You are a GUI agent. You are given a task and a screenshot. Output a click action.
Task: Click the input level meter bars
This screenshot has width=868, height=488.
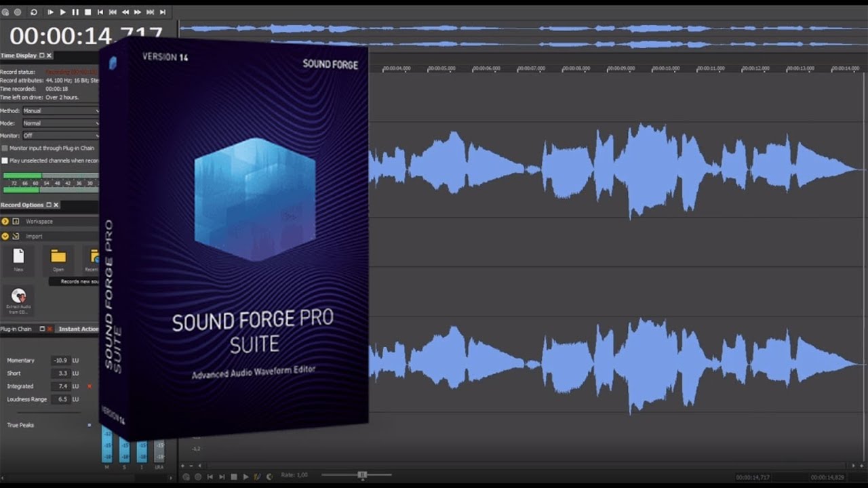click(50, 182)
